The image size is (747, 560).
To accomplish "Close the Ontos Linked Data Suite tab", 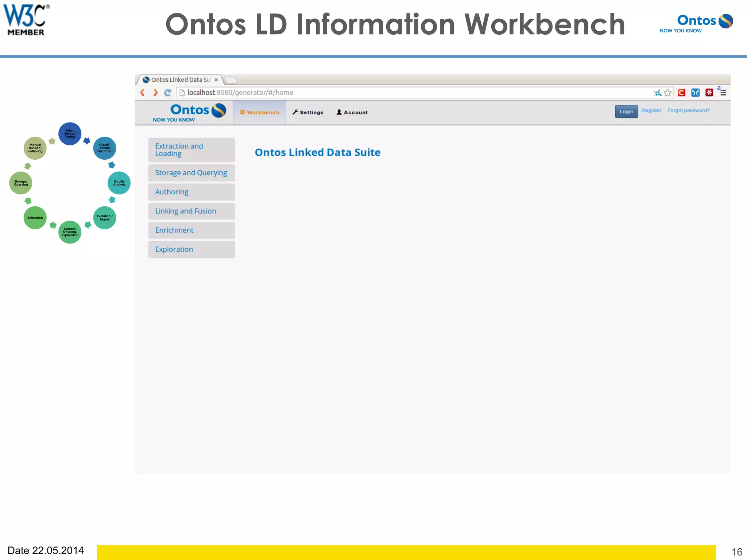I will (216, 80).
